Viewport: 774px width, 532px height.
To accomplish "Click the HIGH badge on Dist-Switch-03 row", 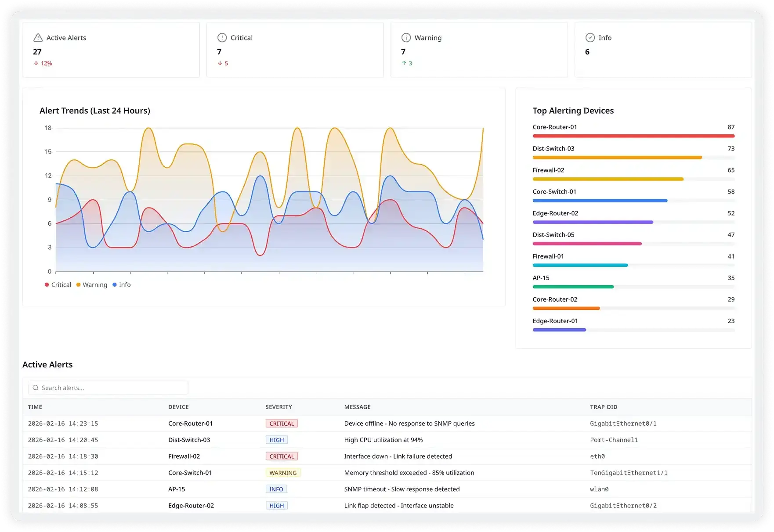I will (276, 439).
